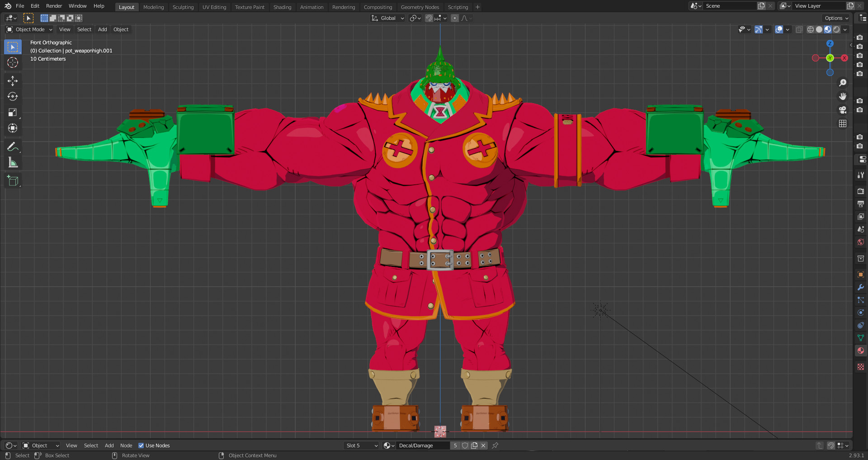Switch to rendered viewport shading
Screen dimensions: 868x460
pyautogui.click(x=836, y=29)
